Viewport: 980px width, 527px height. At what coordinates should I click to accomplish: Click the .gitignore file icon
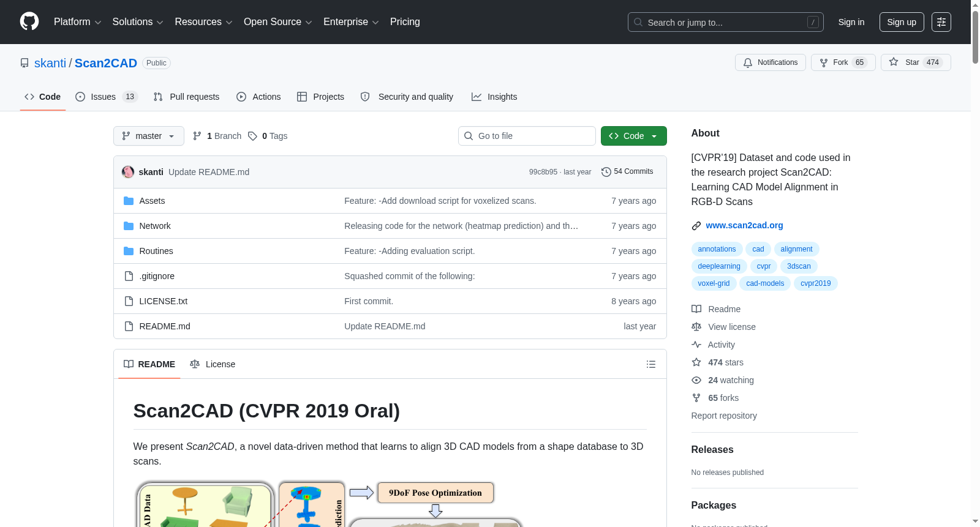[x=129, y=276]
